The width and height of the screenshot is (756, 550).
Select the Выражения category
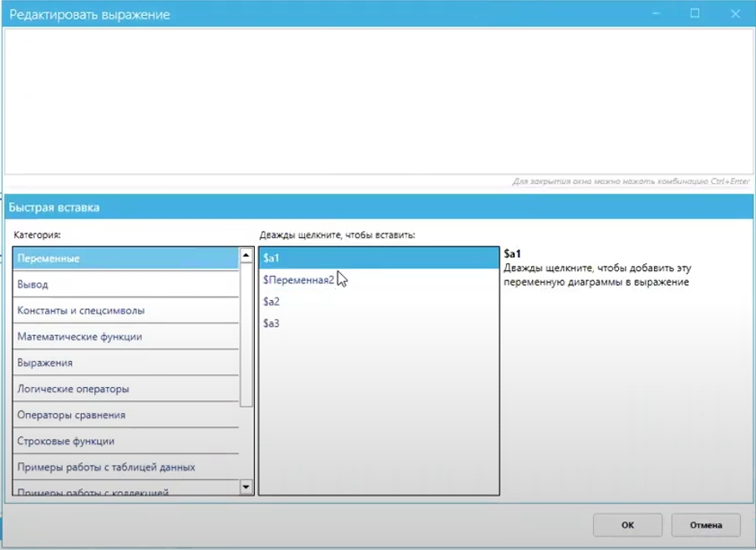point(125,363)
